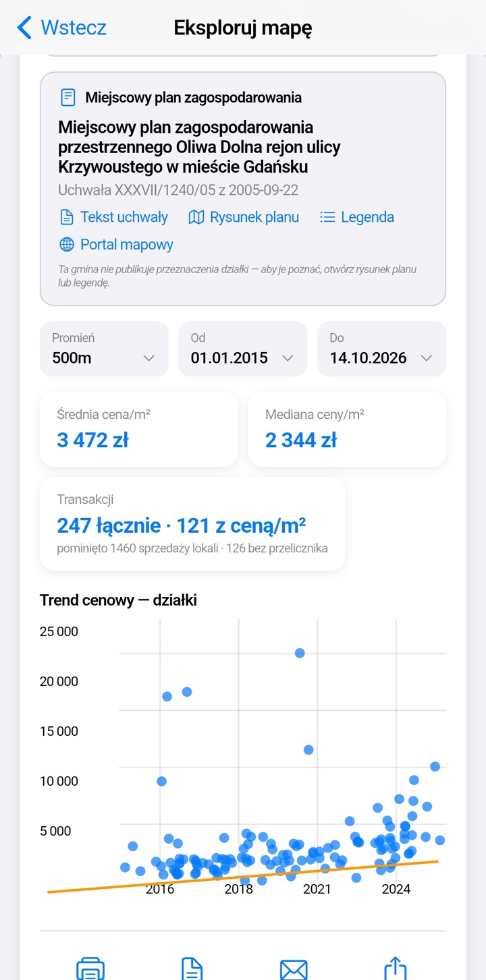Tap the map icon beside Rysunek planu
486x980 pixels.
[196, 217]
